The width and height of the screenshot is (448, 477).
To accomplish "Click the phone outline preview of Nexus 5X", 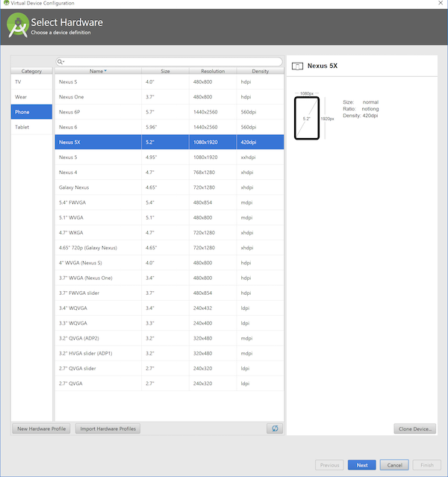I will (306, 118).
